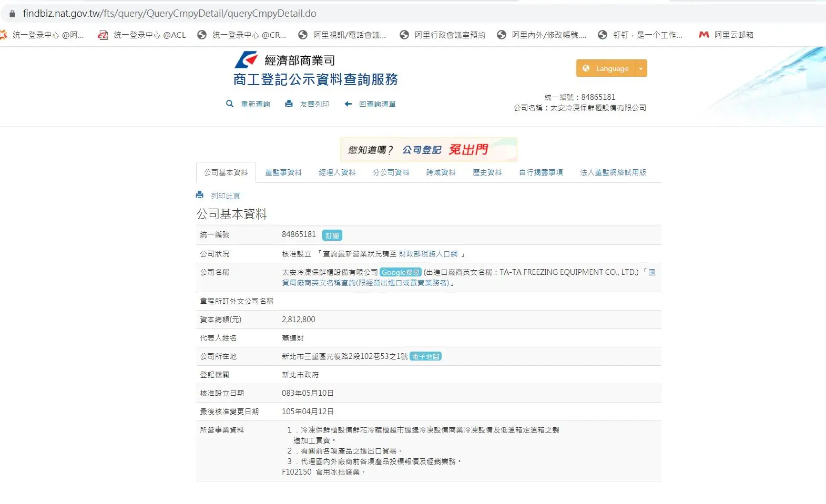The width and height of the screenshot is (826, 504).
Task: Switch to the 公司基本資料 tab
Action: tap(226, 172)
